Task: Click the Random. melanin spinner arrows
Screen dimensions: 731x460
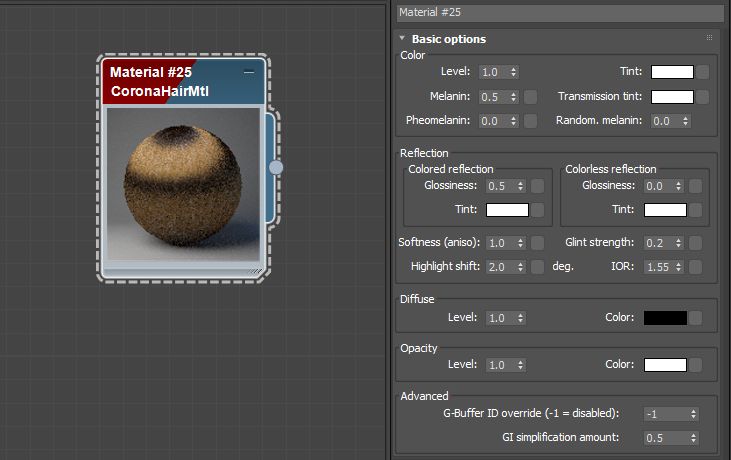Action: click(x=685, y=121)
